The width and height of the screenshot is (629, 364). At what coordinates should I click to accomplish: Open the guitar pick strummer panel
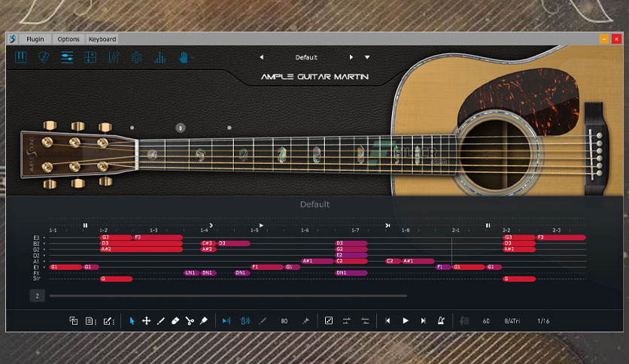pyautogui.click(x=44, y=57)
